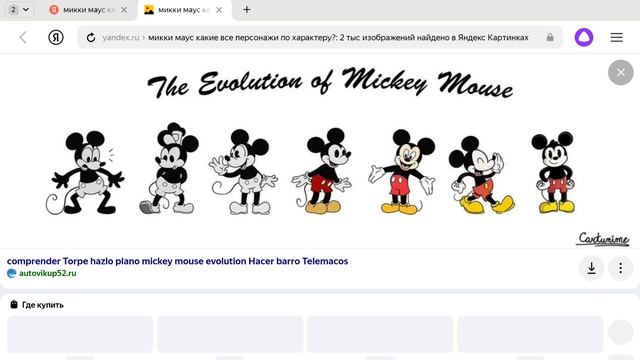Open Alice assistant purple icon
640x360 pixels.
[x=584, y=38]
